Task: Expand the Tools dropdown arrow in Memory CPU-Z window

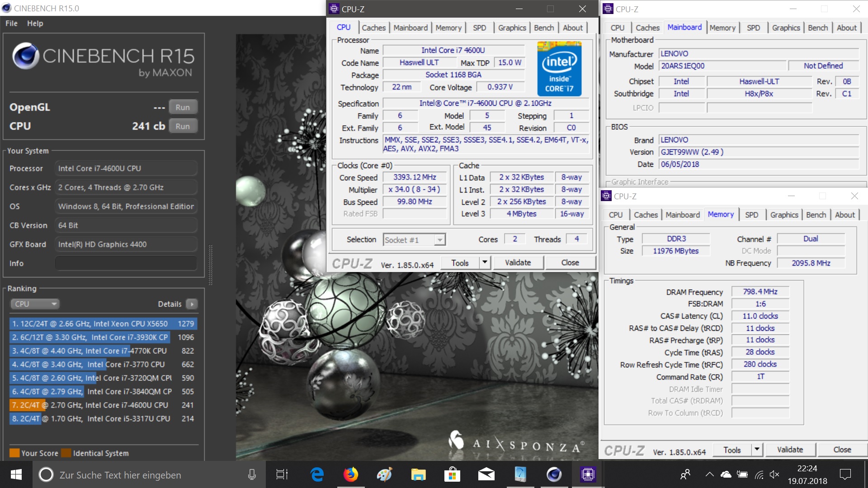Action: tap(757, 450)
